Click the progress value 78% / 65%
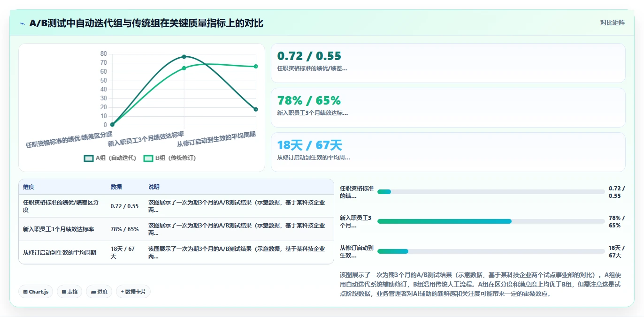This screenshot has width=644, height=317. (x=617, y=221)
